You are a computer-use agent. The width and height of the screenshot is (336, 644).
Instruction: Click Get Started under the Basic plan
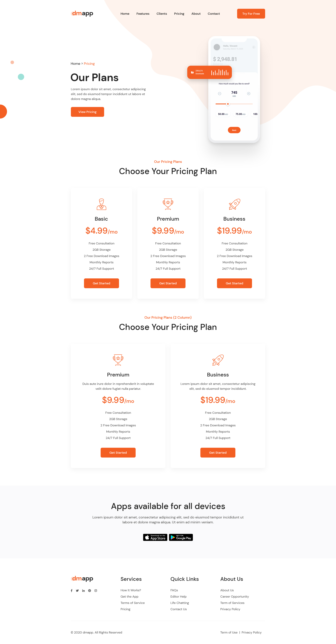[101, 283]
